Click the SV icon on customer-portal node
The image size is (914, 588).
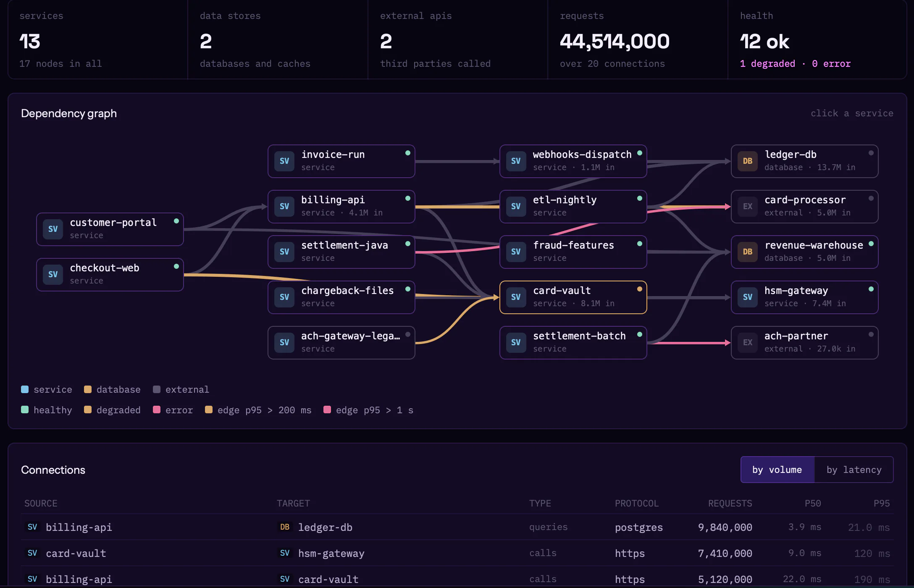click(x=53, y=229)
